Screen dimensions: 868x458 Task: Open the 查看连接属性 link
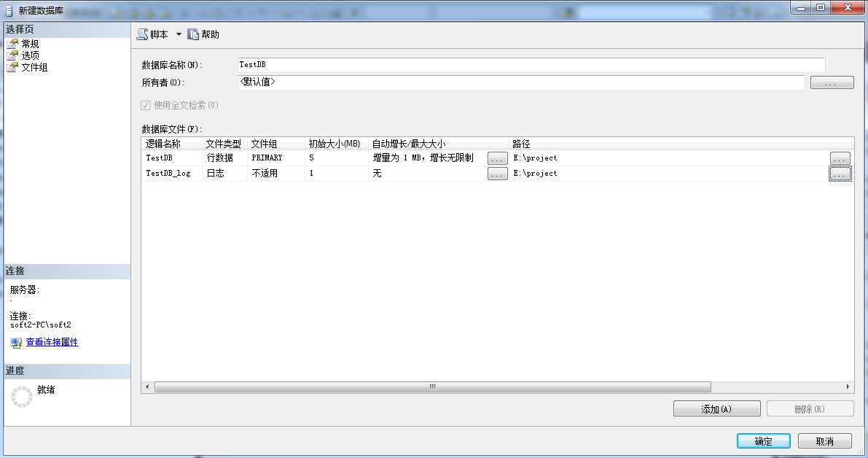(52, 342)
